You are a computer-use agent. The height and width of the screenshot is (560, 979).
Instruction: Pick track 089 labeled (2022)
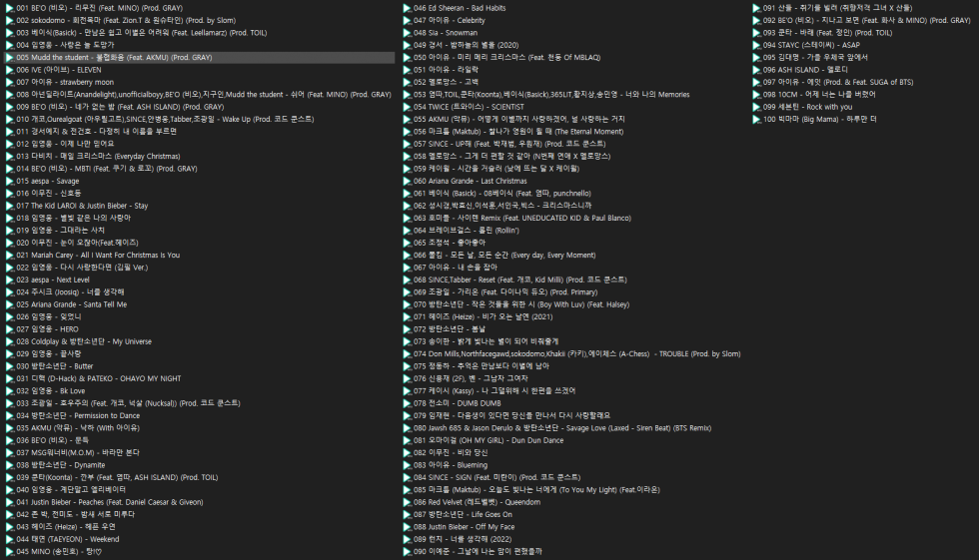click(x=462, y=539)
